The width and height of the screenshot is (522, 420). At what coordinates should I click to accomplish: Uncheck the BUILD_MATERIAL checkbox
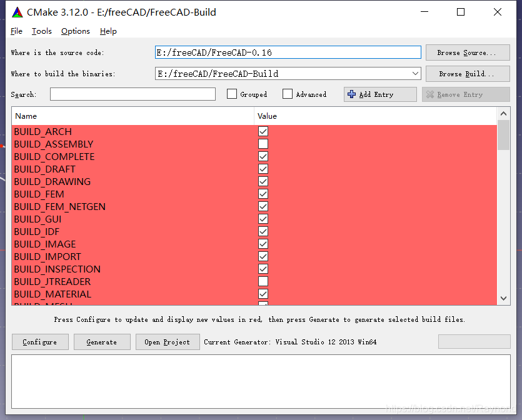[263, 294]
